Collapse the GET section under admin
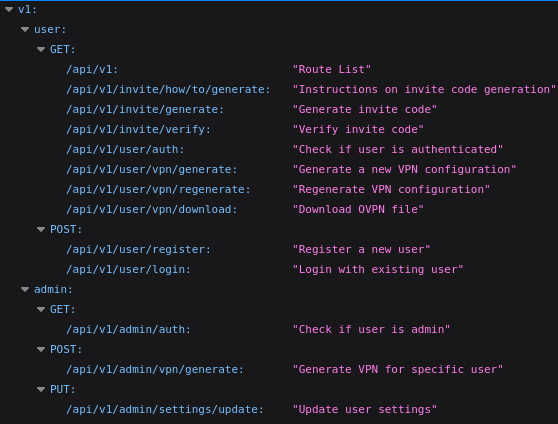This screenshot has width=558, height=424. point(41,309)
